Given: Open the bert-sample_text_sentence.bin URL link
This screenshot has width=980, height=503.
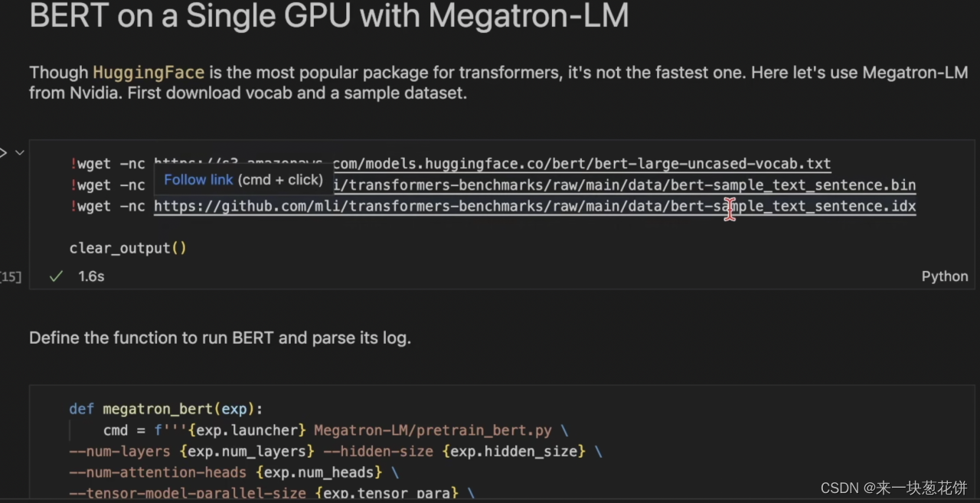Looking at the screenshot, I should (x=625, y=185).
